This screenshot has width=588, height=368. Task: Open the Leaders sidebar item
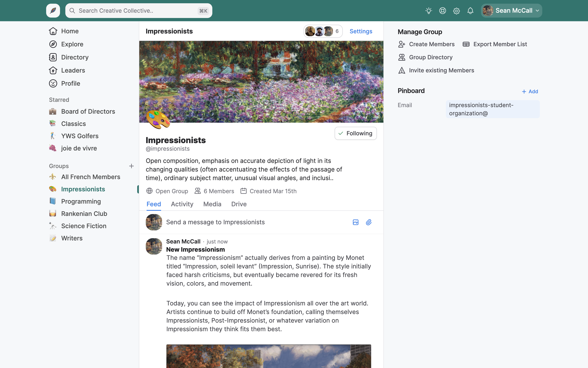pyautogui.click(x=73, y=70)
